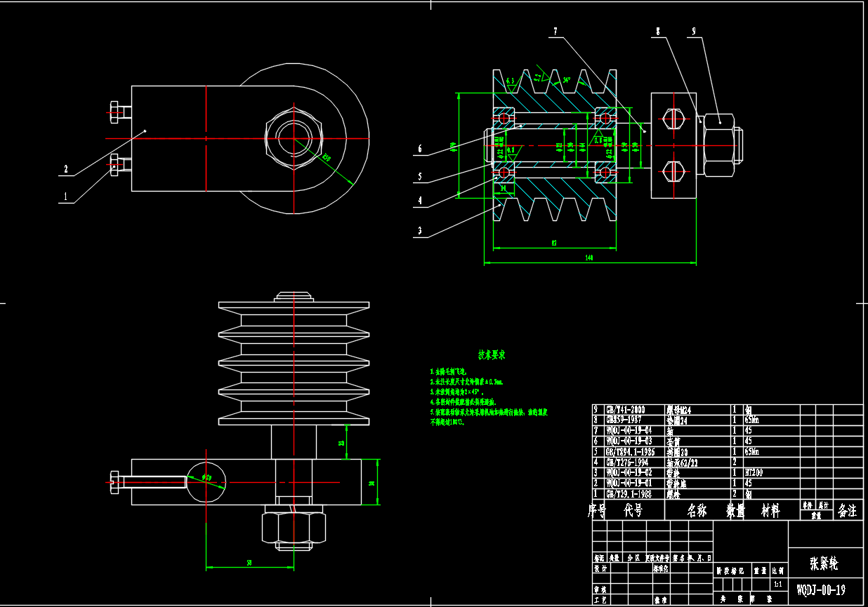The height and width of the screenshot is (607, 868).
Task: Select the circle labeled φ70 in bottom view
Action: click(206, 481)
